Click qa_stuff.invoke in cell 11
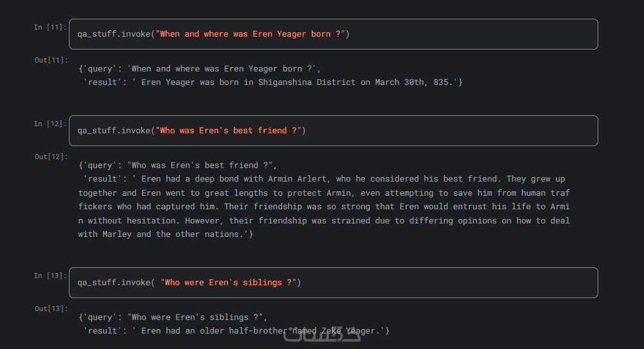 tap(113, 34)
